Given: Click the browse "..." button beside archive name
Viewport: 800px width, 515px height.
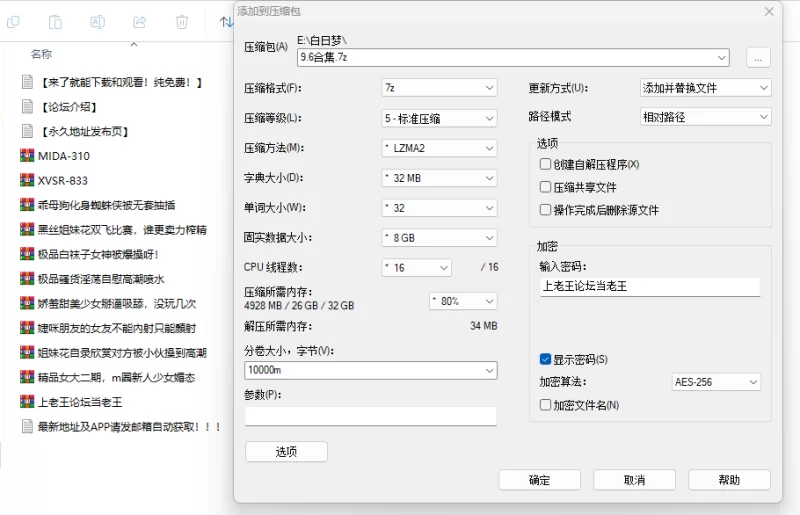Looking at the screenshot, I should tap(758, 58).
